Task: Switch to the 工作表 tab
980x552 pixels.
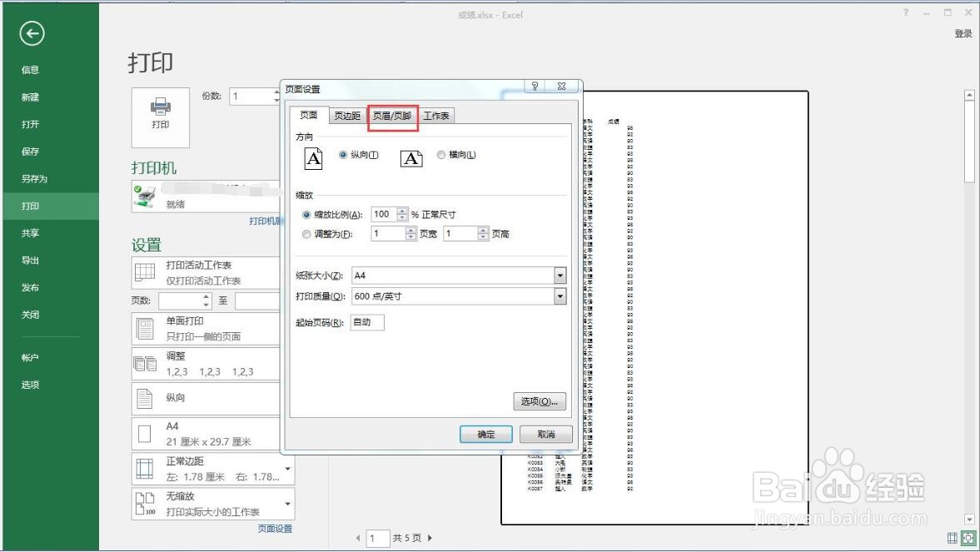Action: pos(435,116)
